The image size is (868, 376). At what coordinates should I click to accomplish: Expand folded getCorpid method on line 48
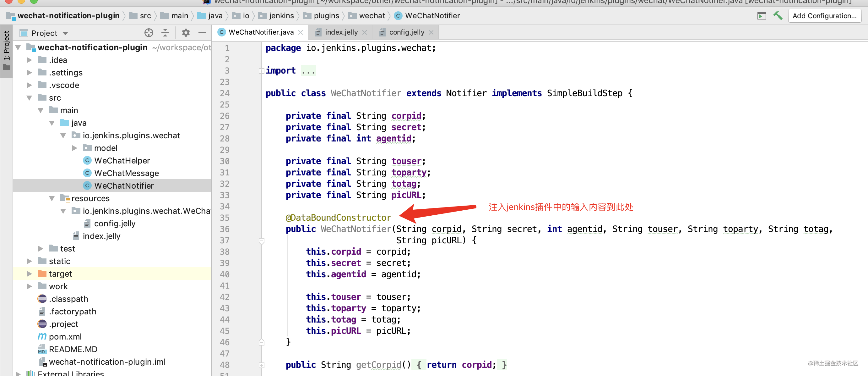262,365
